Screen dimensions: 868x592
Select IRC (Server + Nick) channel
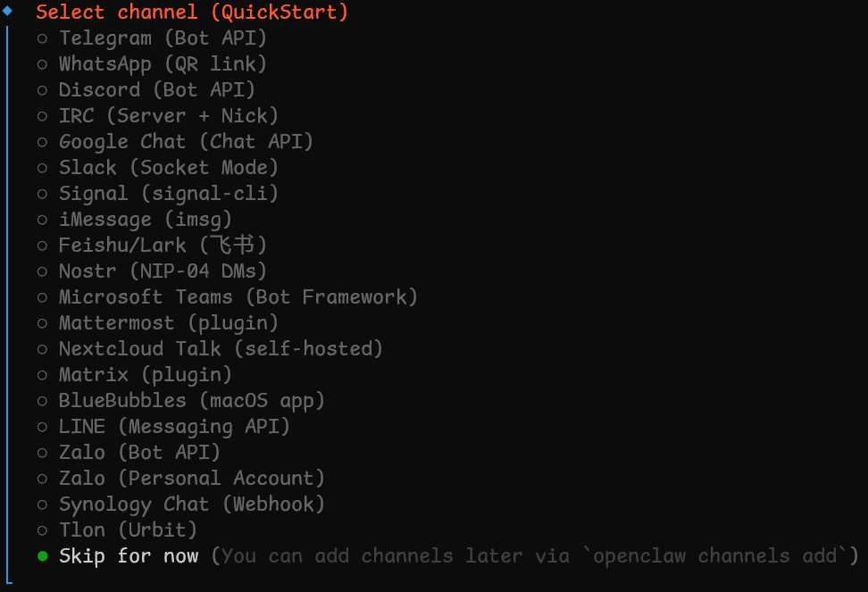coord(168,116)
